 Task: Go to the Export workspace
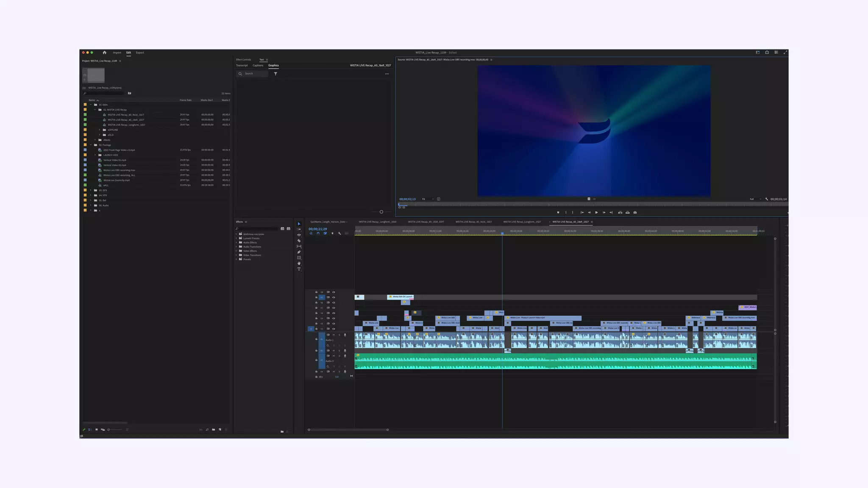click(140, 53)
